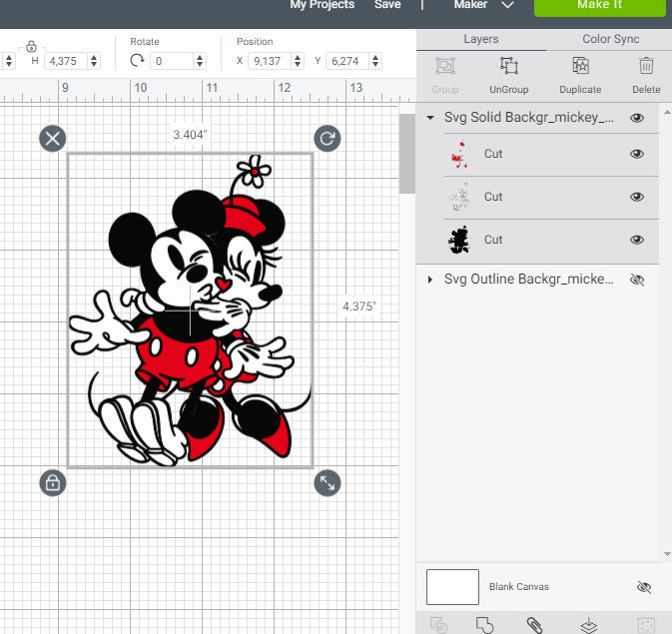Screen dimensions: 672x634
Task: Click the Blank Canvas label
Action: (519, 586)
